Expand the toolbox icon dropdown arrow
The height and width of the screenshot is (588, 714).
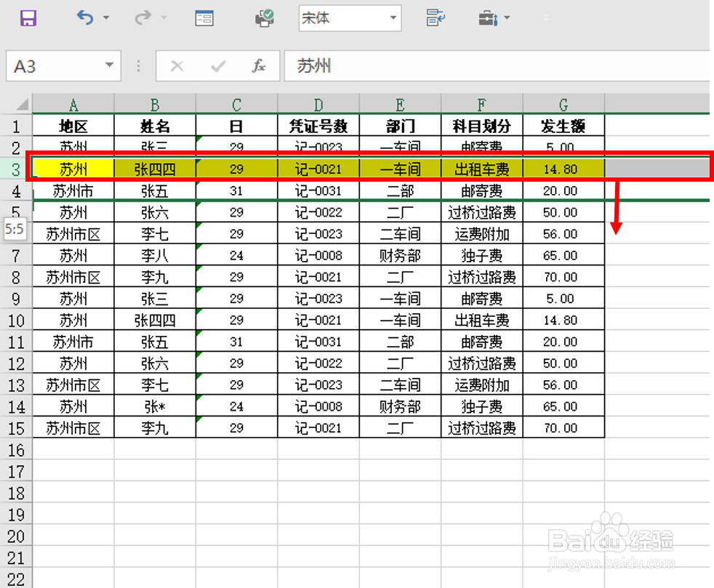507,18
